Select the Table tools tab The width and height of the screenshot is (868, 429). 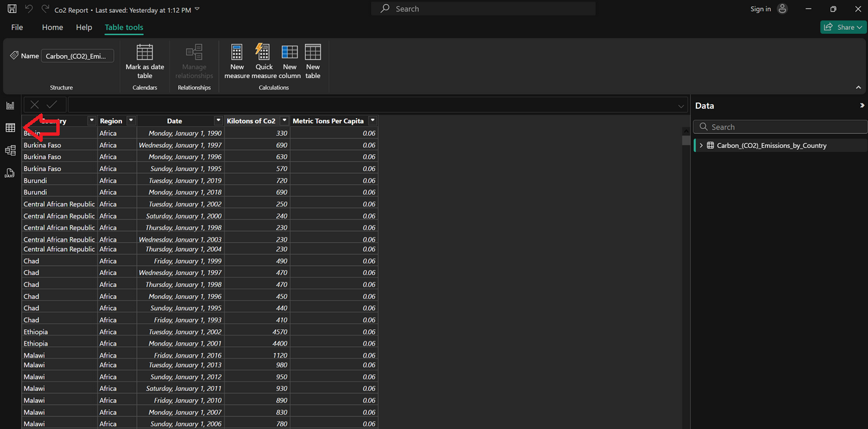click(x=124, y=27)
